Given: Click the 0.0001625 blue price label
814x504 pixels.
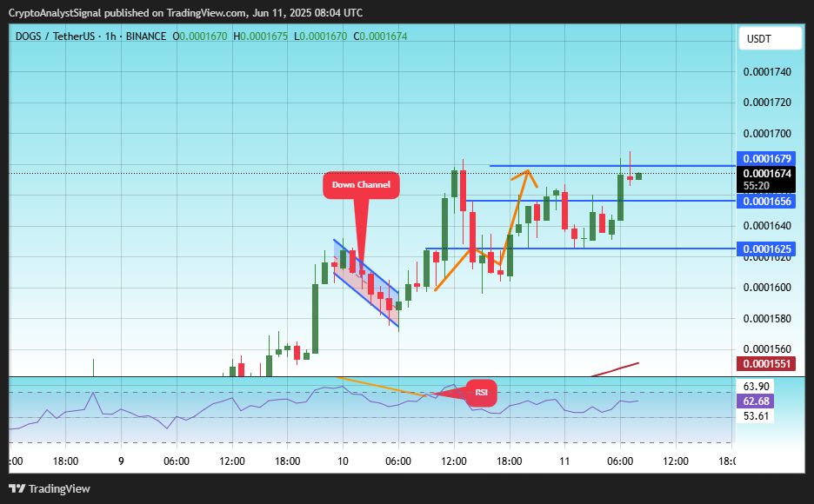Looking at the screenshot, I should [x=766, y=249].
